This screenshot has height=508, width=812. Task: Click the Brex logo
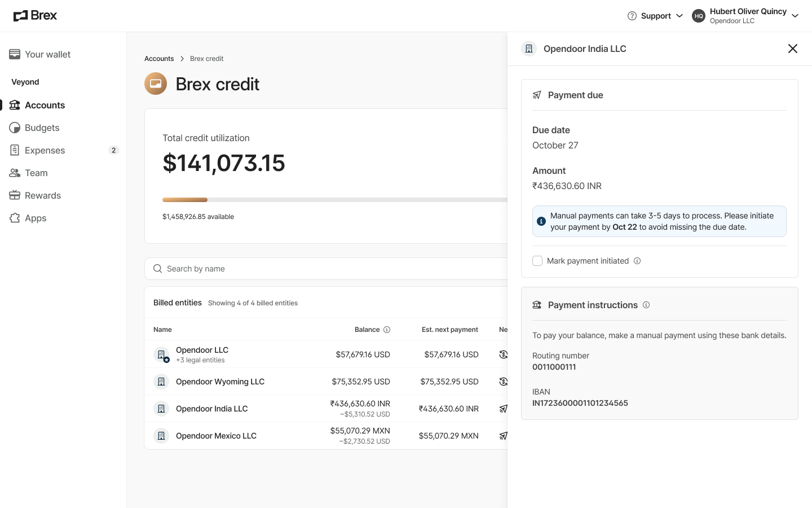(35, 16)
